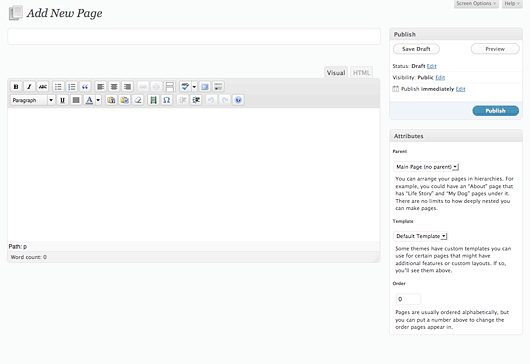Click the editor resize handle corner
530x364 pixels.
[376, 259]
